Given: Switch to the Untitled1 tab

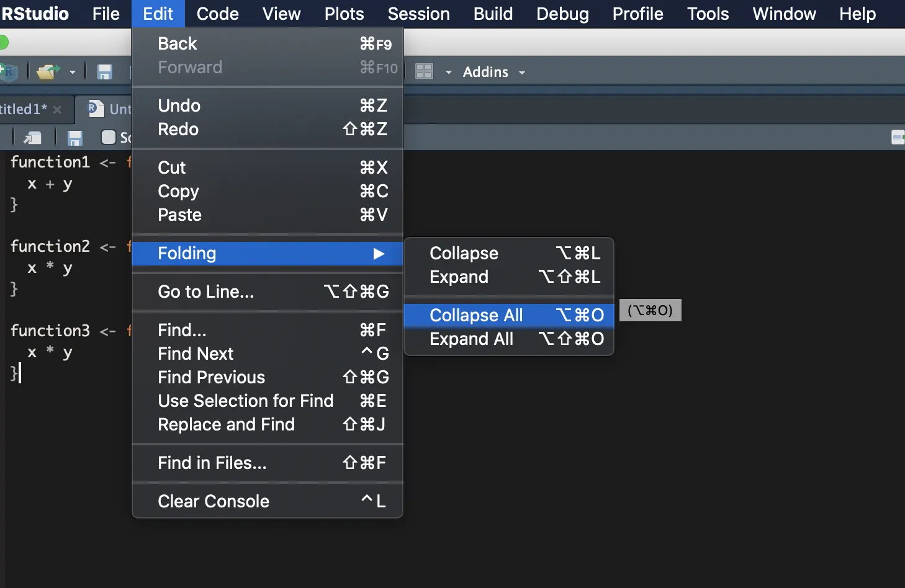Looking at the screenshot, I should tap(24, 109).
